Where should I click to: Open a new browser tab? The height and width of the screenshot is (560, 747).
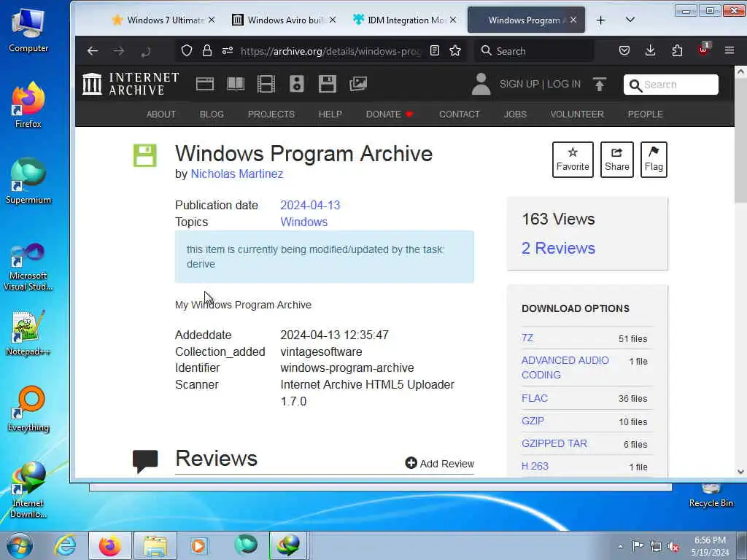tap(601, 20)
